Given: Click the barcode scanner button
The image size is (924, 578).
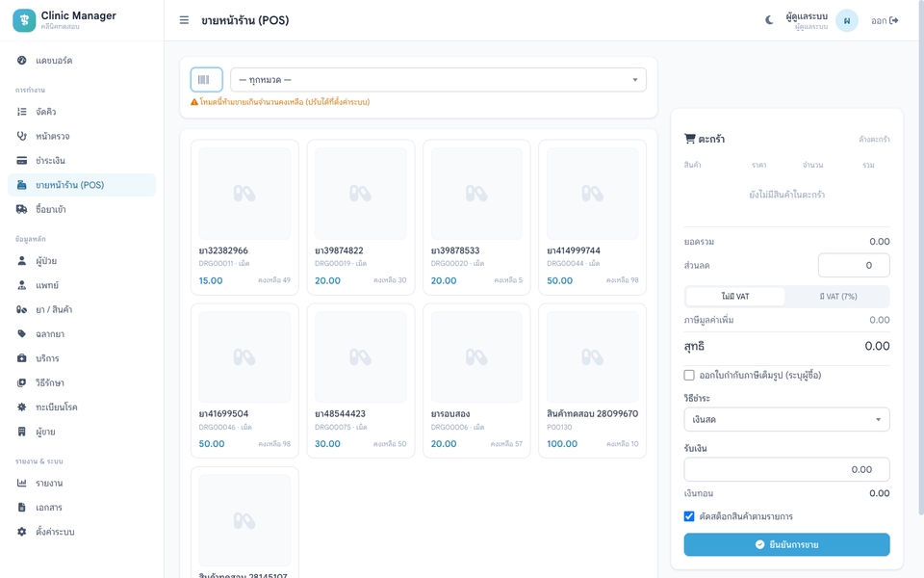Looking at the screenshot, I should click(206, 80).
